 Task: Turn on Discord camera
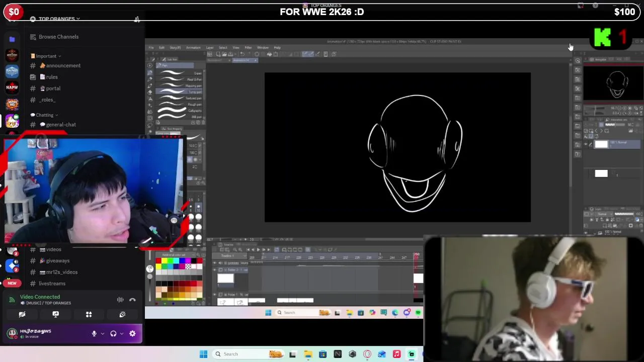click(22, 314)
